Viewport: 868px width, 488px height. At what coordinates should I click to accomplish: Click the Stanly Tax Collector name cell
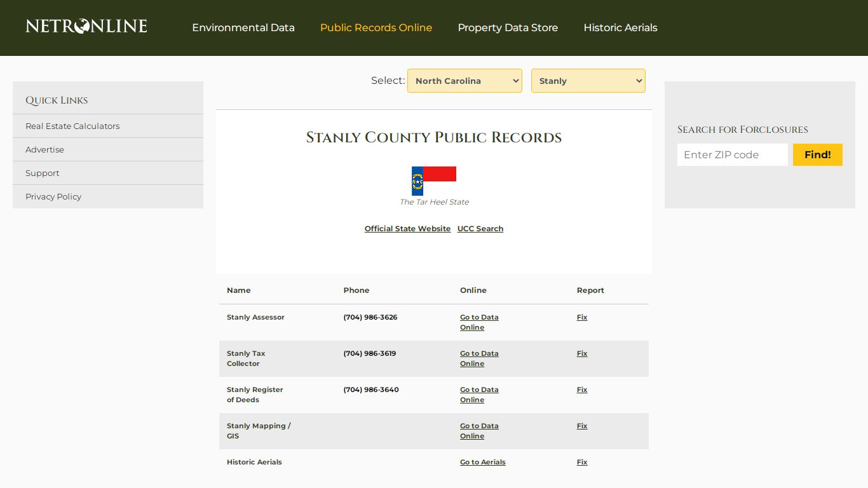click(x=246, y=358)
